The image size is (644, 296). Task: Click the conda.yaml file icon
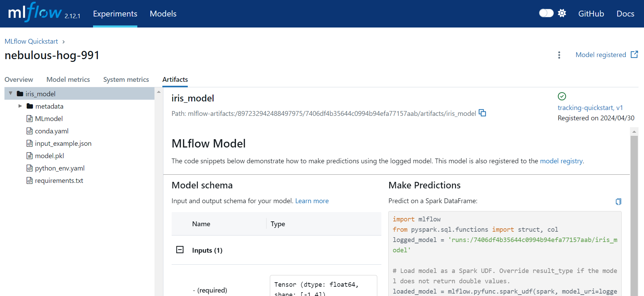click(x=30, y=131)
